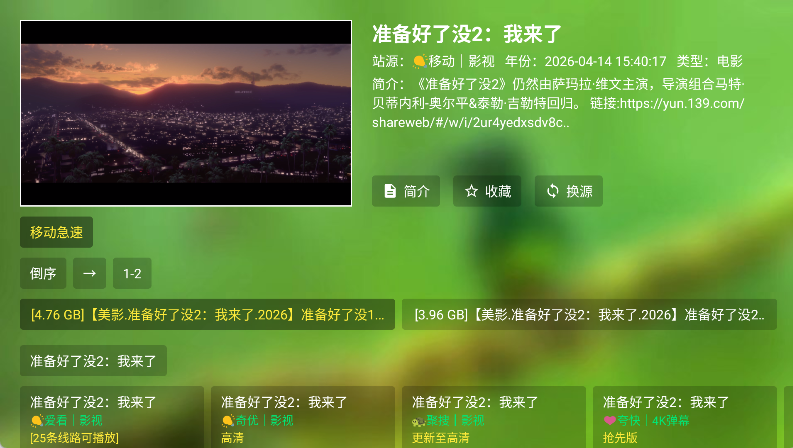
Task: Click the right arrow button
Action: coord(90,273)
